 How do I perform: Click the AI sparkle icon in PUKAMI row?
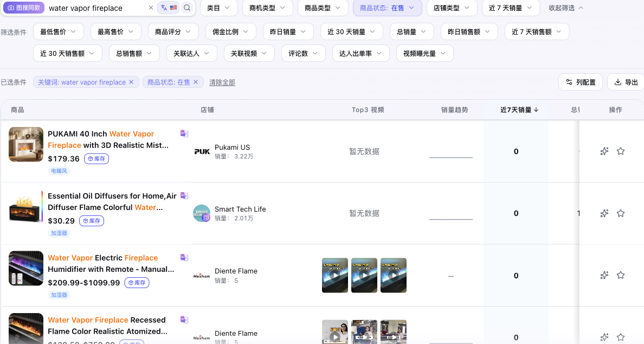click(x=604, y=151)
